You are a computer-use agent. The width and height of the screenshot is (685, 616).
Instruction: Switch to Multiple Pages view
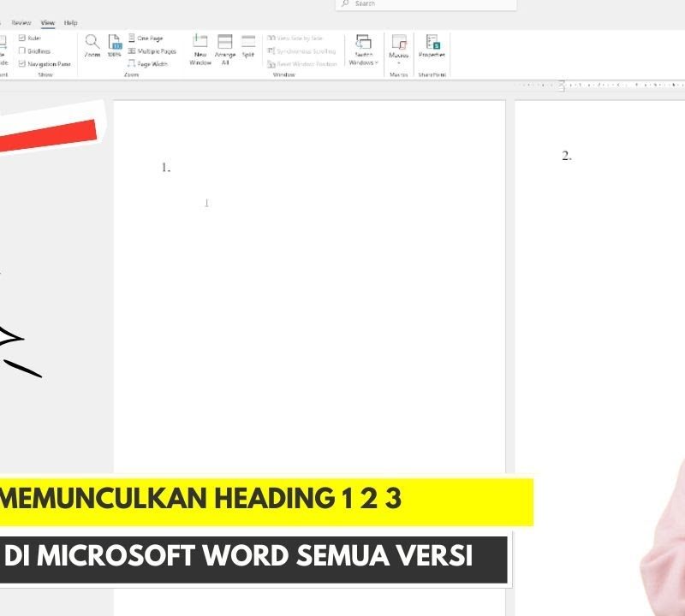pos(152,51)
